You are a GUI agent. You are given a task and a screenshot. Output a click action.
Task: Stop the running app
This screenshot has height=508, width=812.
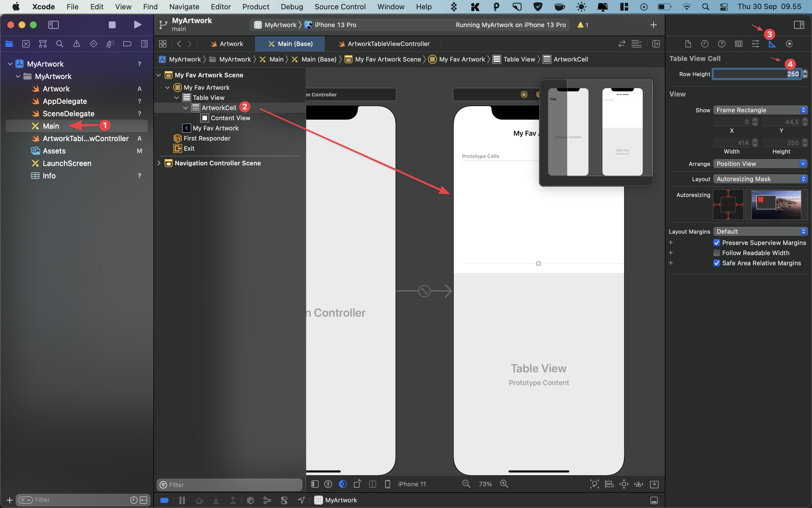pos(112,25)
